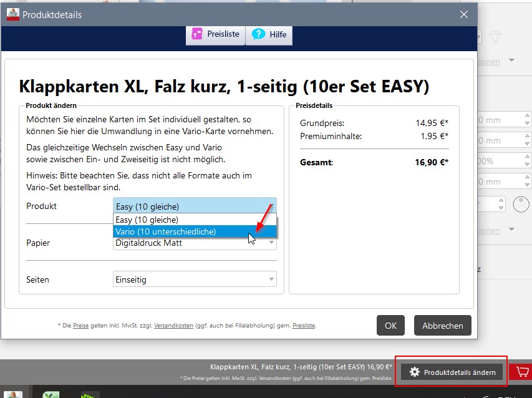Click the Klappkarten XL product heading

pos(224,86)
